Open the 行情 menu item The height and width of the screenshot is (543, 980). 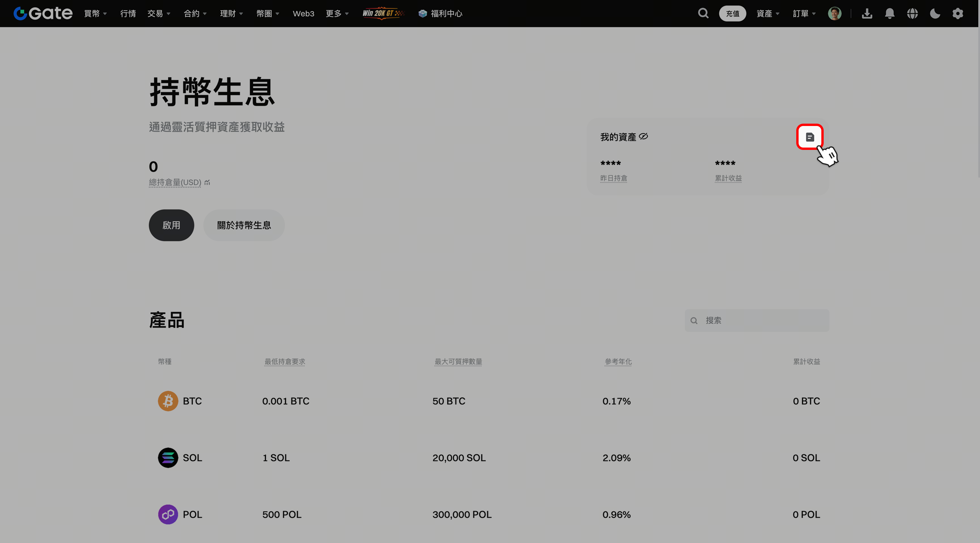click(x=128, y=13)
